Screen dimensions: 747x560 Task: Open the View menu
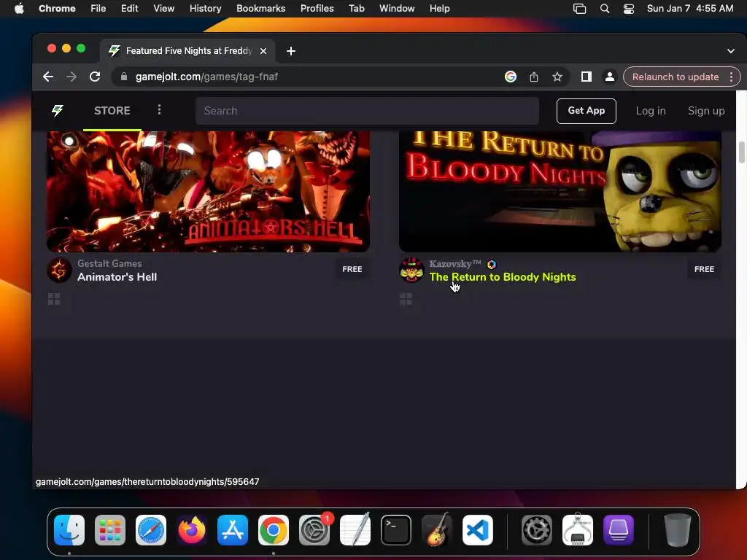coord(163,9)
